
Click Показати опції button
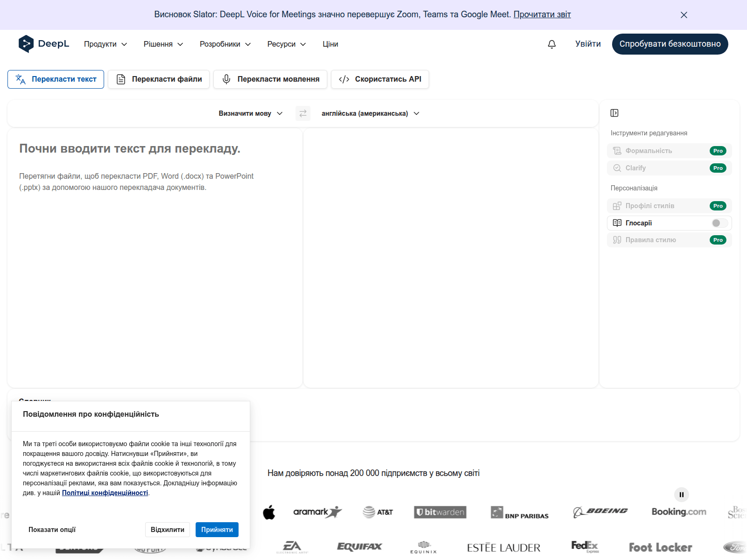pos(52,530)
